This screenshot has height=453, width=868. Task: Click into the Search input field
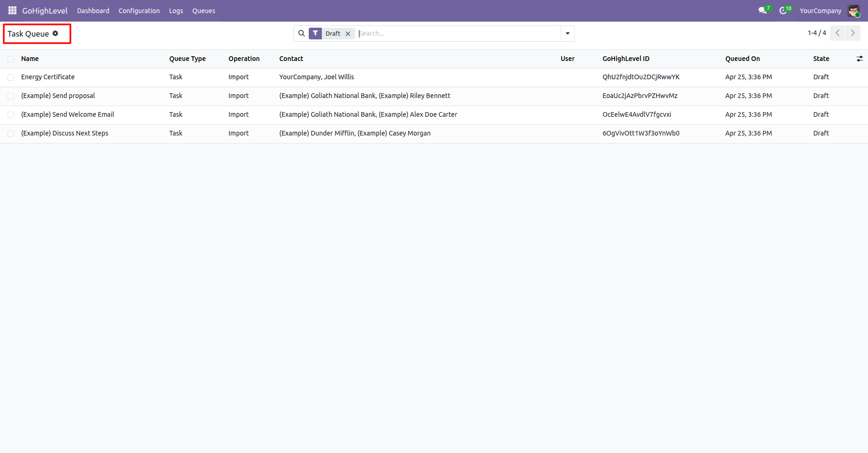pyautogui.click(x=458, y=33)
